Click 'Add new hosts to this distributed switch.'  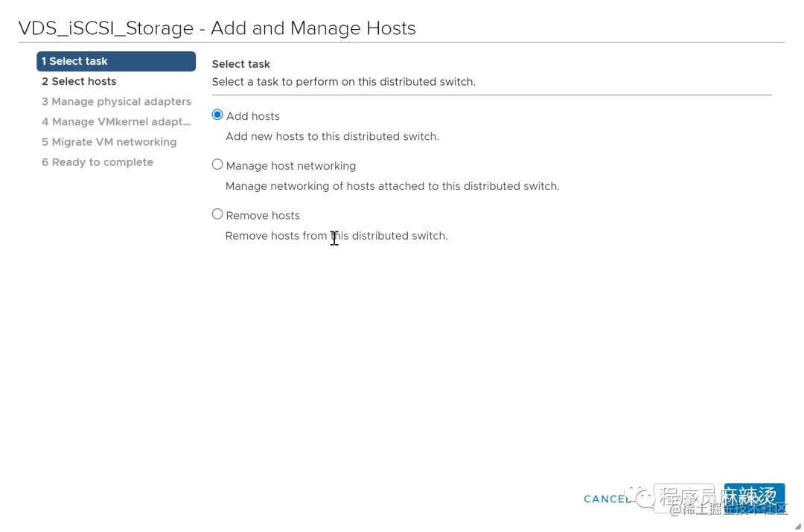tap(332, 136)
